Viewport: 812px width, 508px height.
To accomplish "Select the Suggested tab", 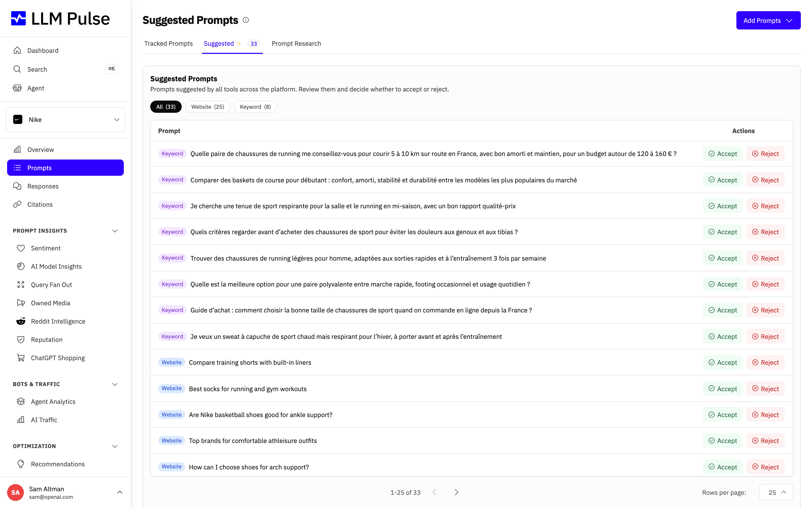I will point(232,43).
